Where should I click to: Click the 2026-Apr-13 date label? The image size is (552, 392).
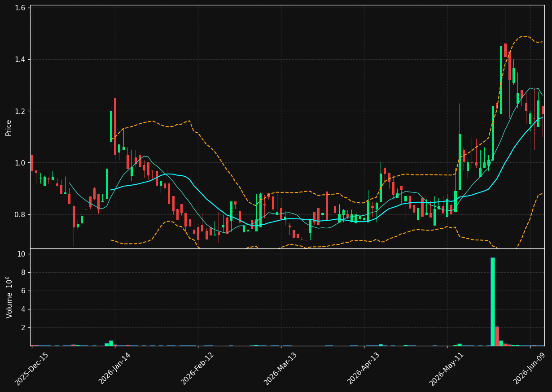(364, 369)
